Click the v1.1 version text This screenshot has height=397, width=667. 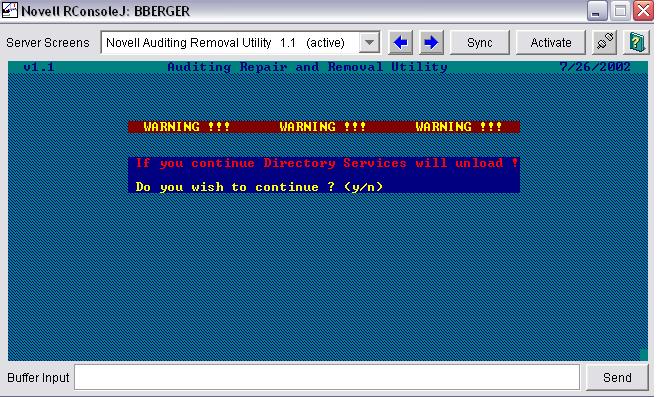tap(39, 67)
